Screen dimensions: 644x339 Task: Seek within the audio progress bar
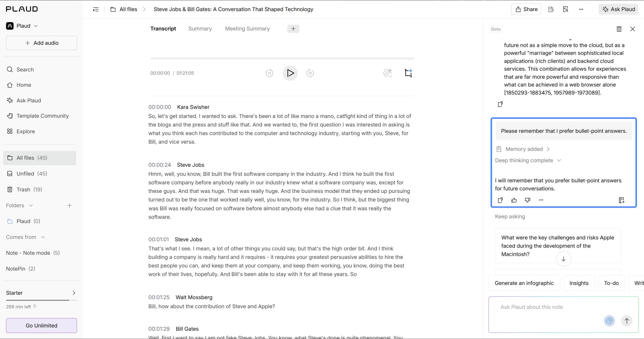point(283,58)
